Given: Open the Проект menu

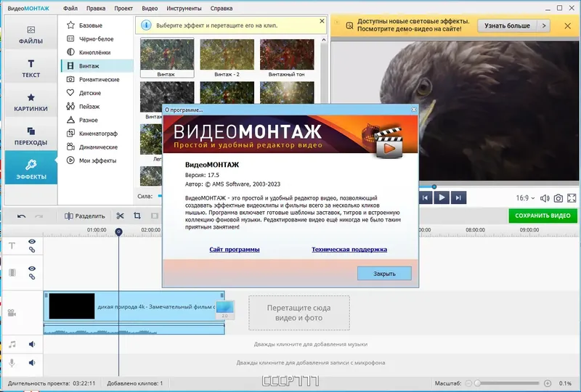Looking at the screenshot, I should pyautogui.click(x=123, y=8).
